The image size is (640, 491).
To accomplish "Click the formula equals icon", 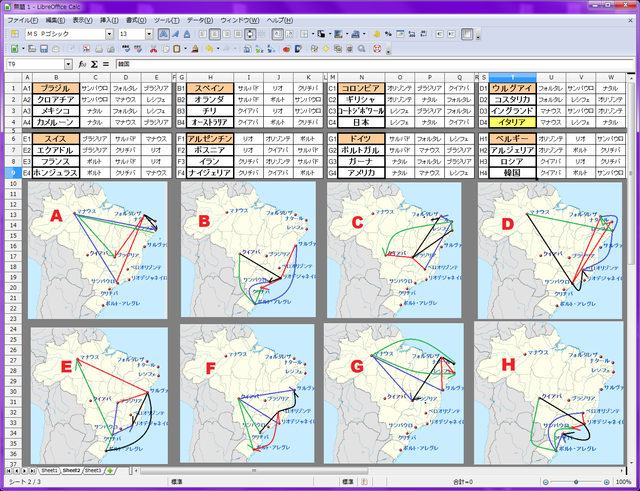I will (x=106, y=64).
